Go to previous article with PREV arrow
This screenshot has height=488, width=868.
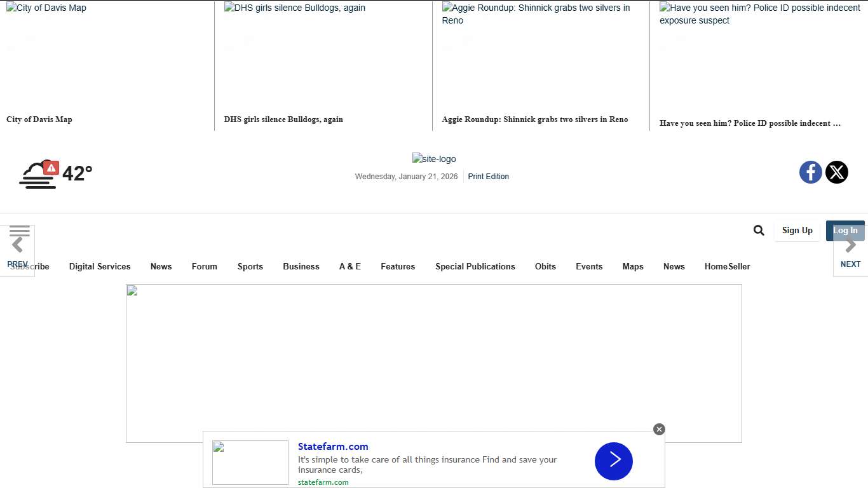tap(17, 252)
